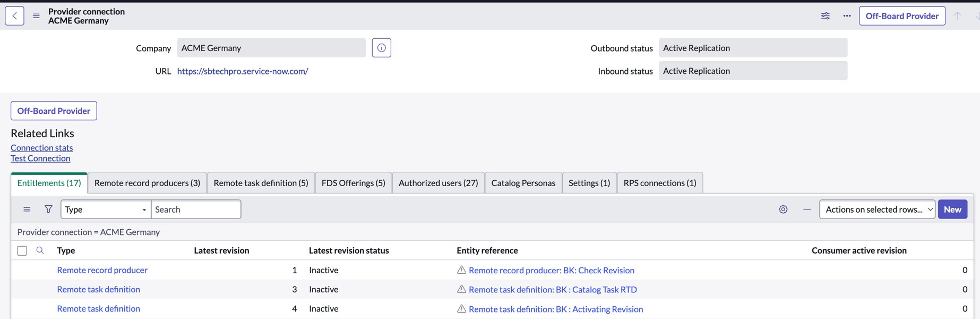The width and height of the screenshot is (980, 319).
Task: Click the Provider connection = ACME Germany breadcrumb
Action: pos(88,232)
